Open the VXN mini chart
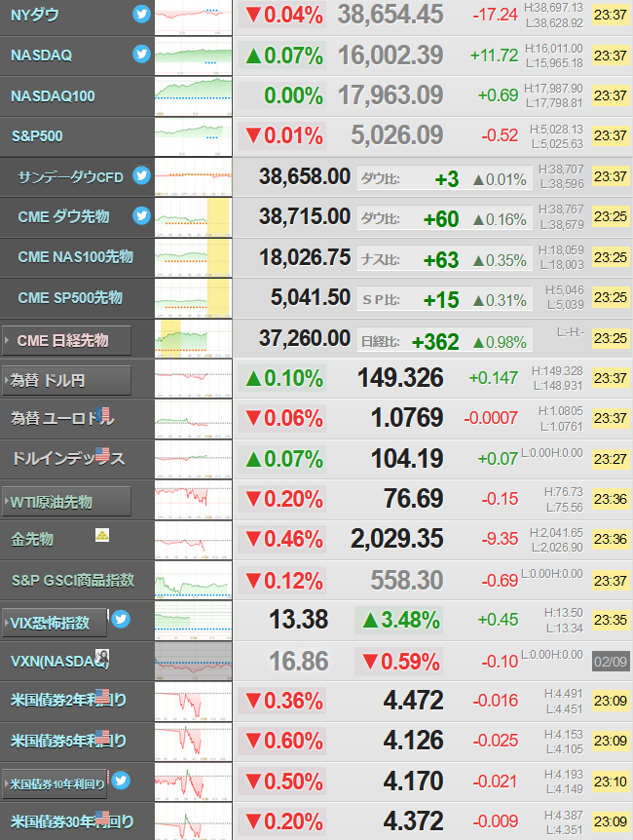Screen dimensions: 633x840 pos(194,662)
